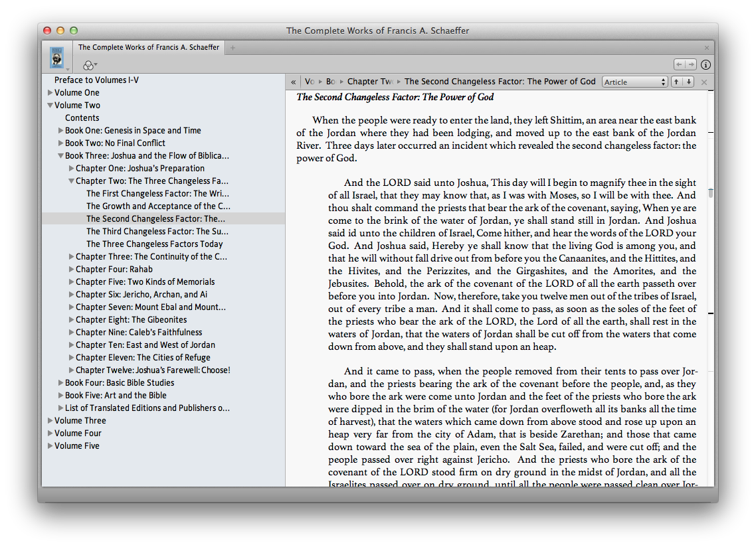Open The First Changeless Factor entry
The height and width of the screenshot is (555, 756).
(x=157, y=194)
